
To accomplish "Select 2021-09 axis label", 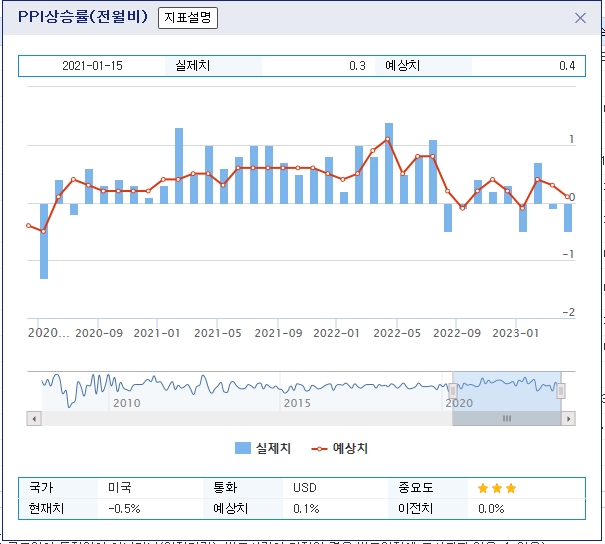I will (278, 333).
